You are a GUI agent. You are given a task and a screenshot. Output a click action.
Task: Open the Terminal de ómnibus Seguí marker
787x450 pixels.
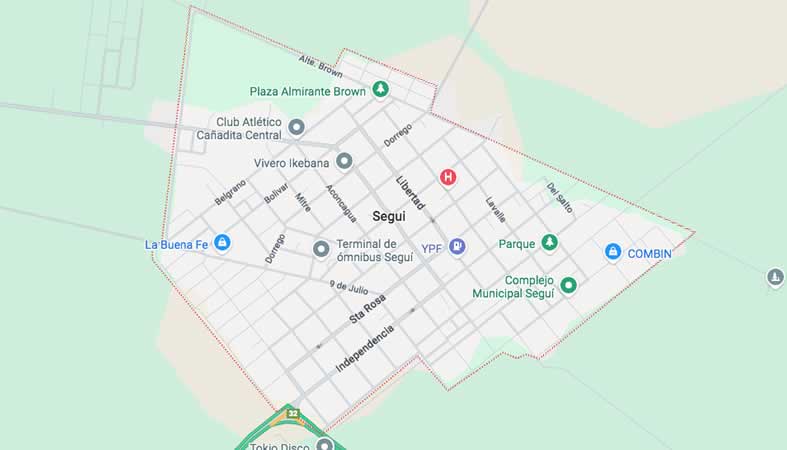(x=321, y=248)
